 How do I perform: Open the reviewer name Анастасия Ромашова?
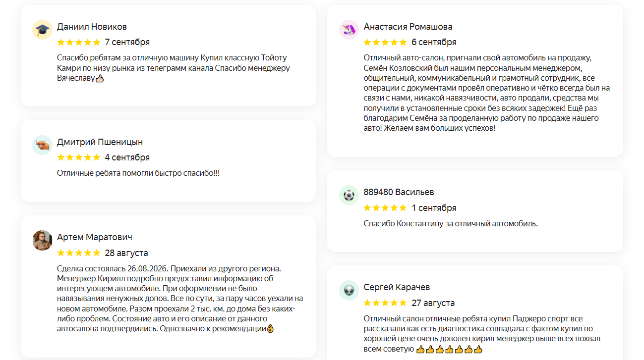click(x=408, y=27)
